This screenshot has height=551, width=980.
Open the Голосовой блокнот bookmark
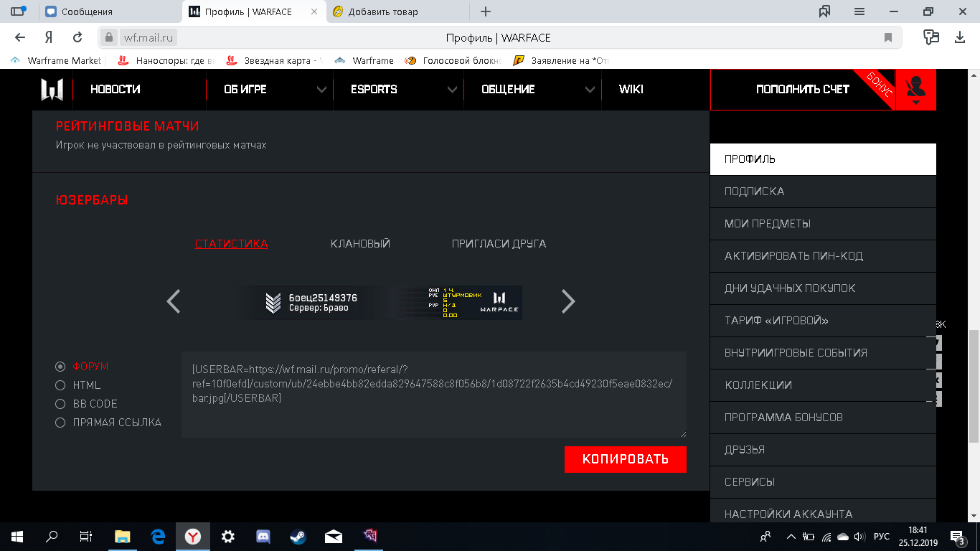tap(453, 61)
